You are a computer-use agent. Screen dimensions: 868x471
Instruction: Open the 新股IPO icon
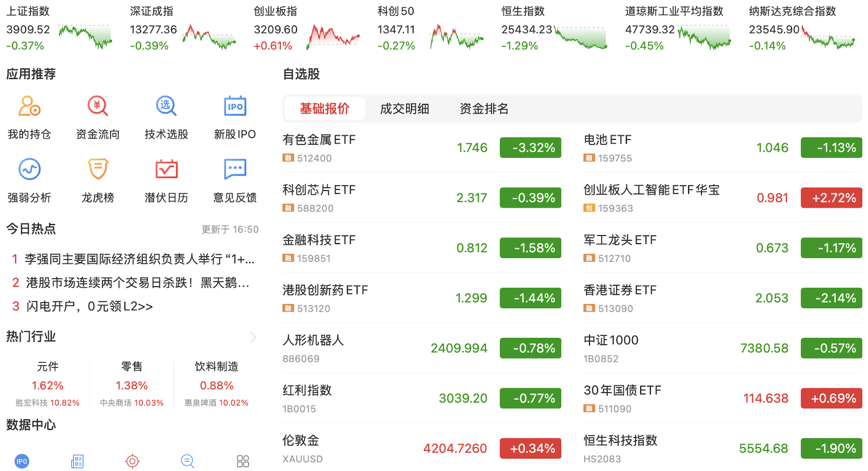[235, 106]
